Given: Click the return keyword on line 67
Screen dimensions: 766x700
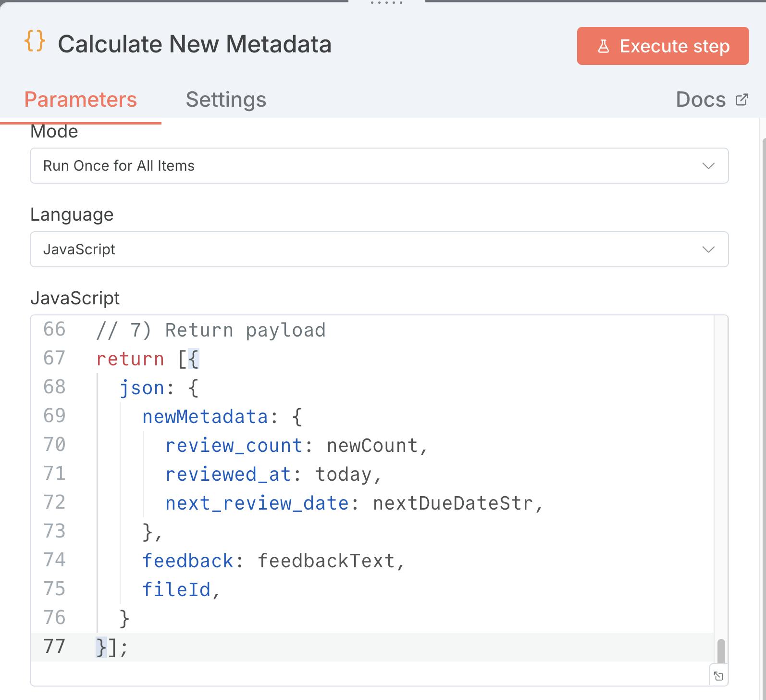Looking at the screenshot, I should 130,359.
